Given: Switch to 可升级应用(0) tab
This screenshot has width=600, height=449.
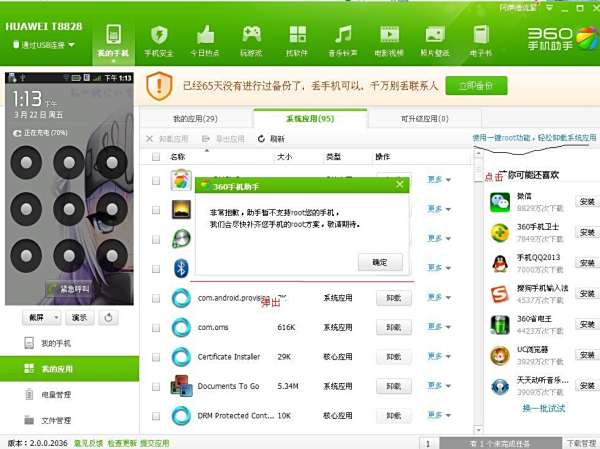Looking at the screenshot, I should (424, 119).
